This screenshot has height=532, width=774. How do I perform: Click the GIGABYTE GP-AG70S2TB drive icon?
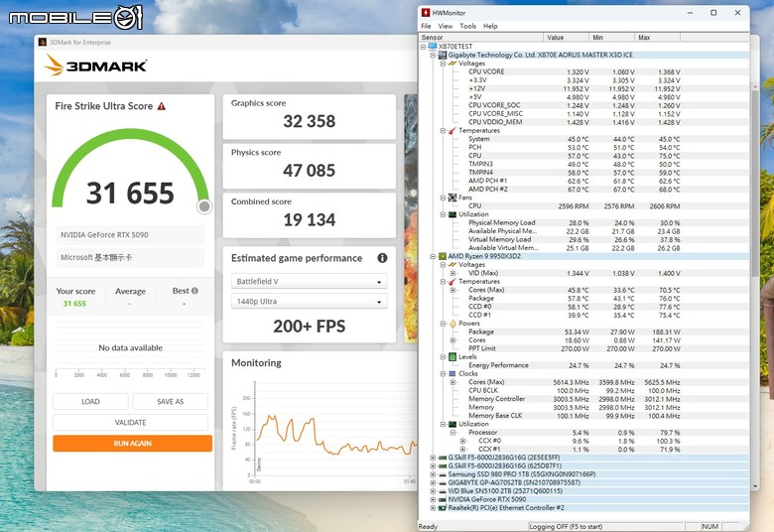443,482
